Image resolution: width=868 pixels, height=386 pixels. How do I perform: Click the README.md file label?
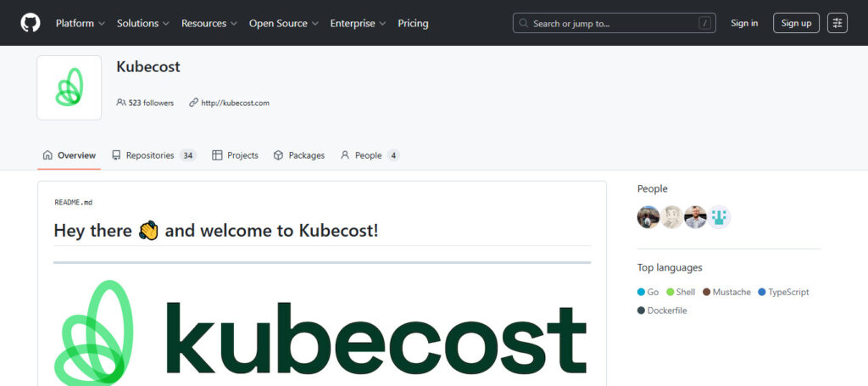click(74, 203)
